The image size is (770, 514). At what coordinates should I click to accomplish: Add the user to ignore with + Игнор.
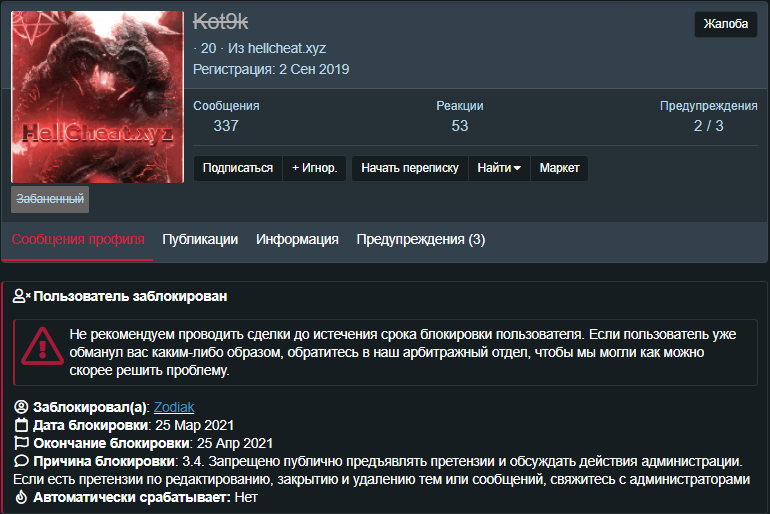pyautogui.click(x=314, y=168)
